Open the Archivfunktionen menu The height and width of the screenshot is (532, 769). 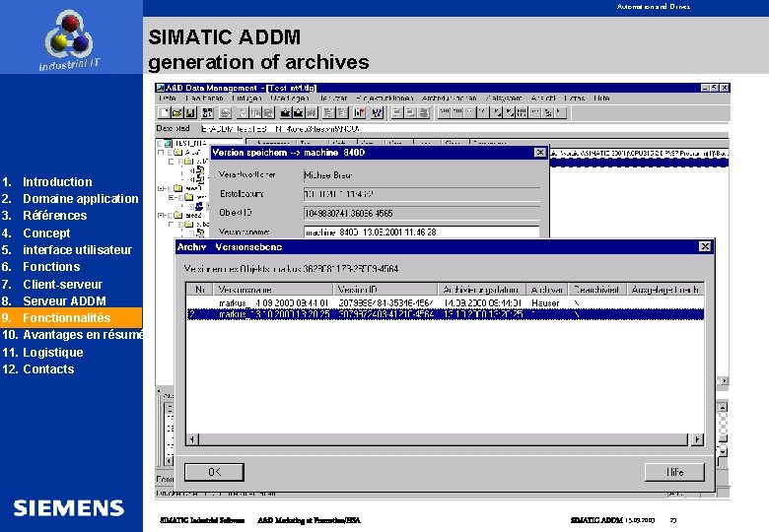tap(450, 98)
